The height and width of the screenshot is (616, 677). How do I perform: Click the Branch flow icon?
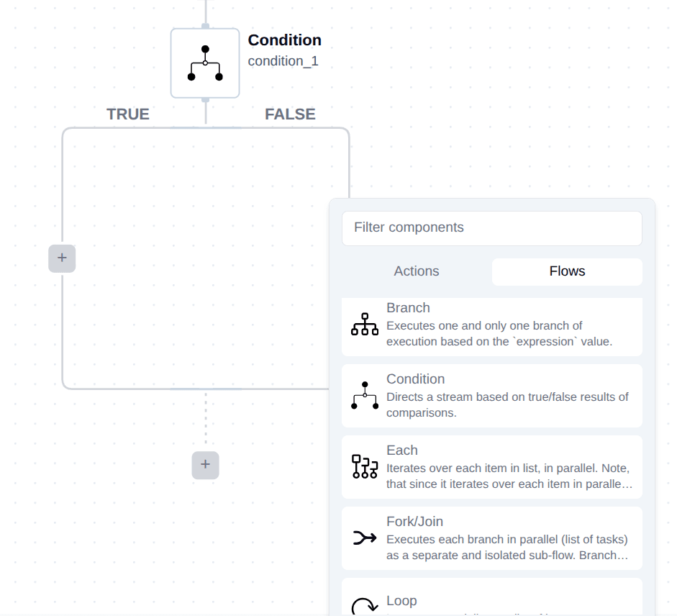pyautogui.click(x=365, y=325)
